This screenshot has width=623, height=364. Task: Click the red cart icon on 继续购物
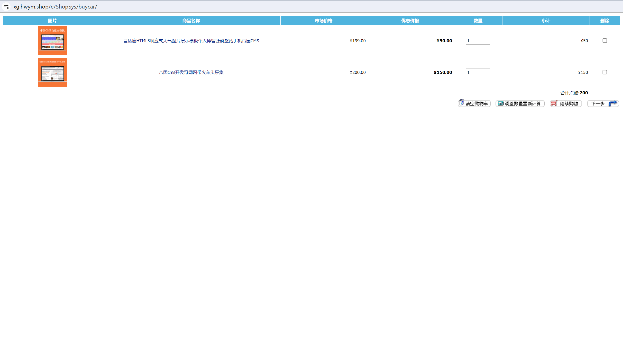[554, 103]
